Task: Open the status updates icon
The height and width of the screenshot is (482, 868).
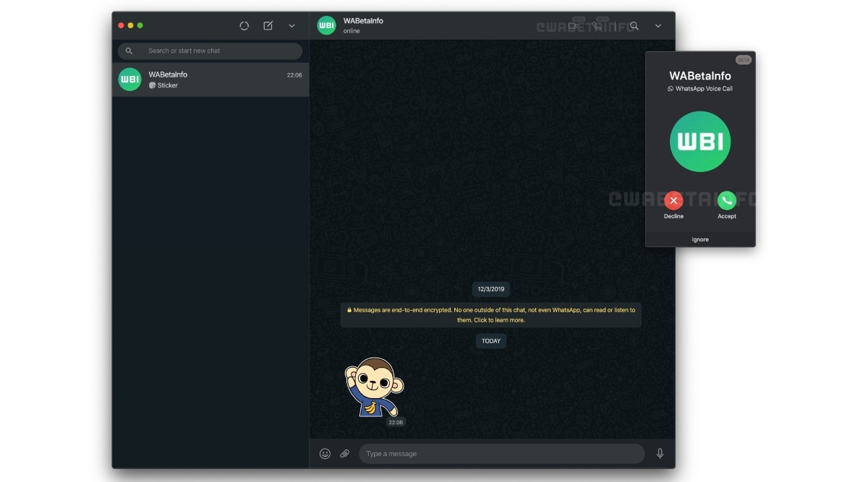Action: tap(244, 25)
